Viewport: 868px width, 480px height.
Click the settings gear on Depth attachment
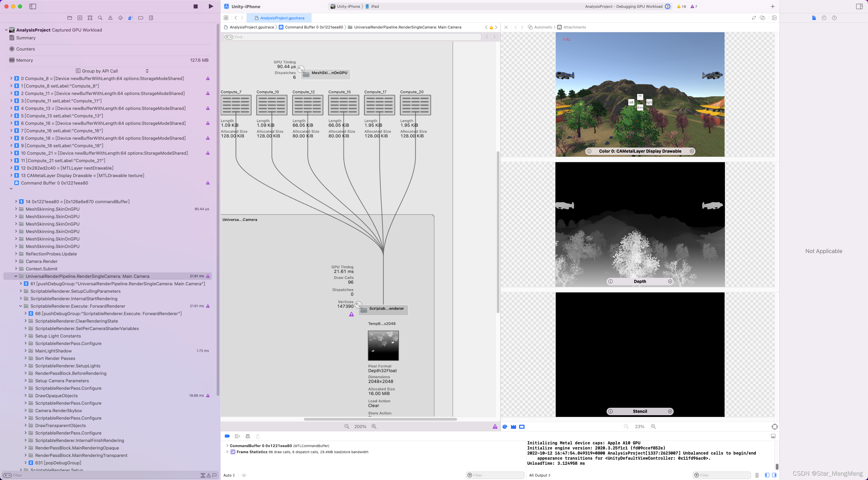click(x=670, y=282)
